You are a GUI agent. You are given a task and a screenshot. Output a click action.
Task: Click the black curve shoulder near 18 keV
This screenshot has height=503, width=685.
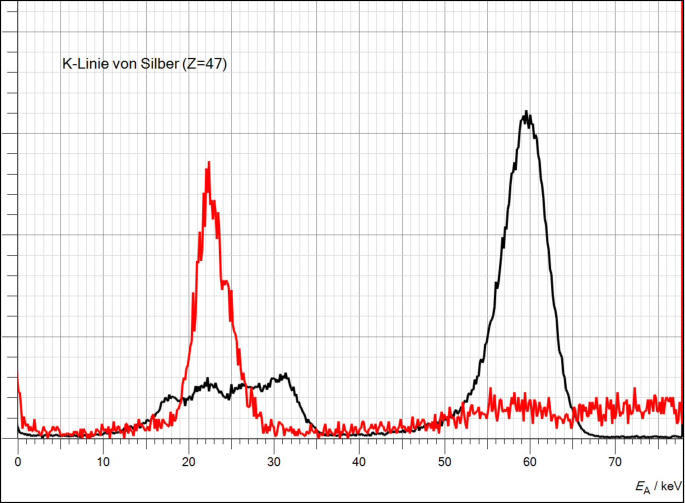(171, 398)
